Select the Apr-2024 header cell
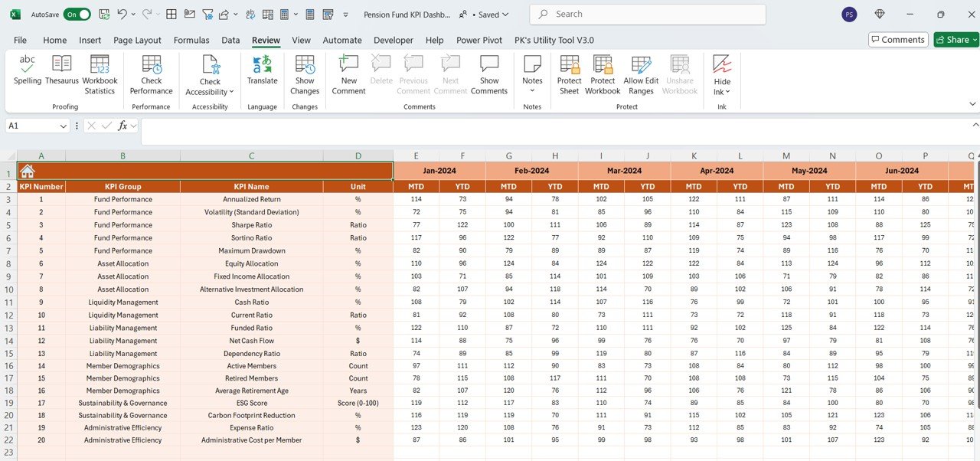Viewport: 980px width, 461px height. (x=717, y=171)
